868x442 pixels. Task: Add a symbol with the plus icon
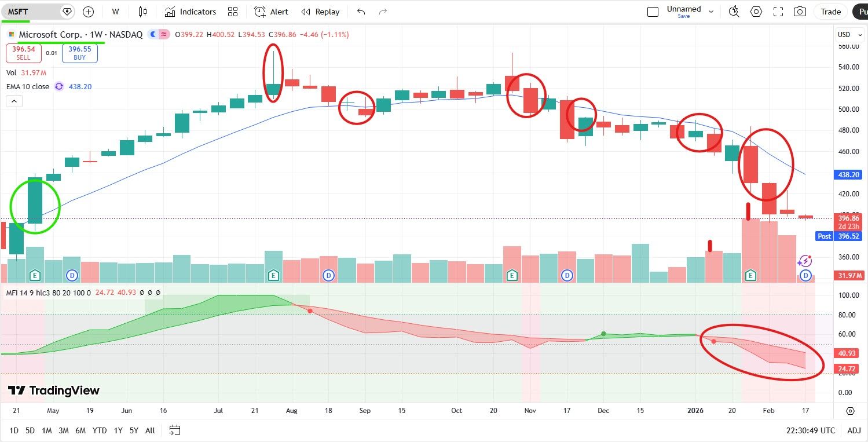click(x=88, y=12)
